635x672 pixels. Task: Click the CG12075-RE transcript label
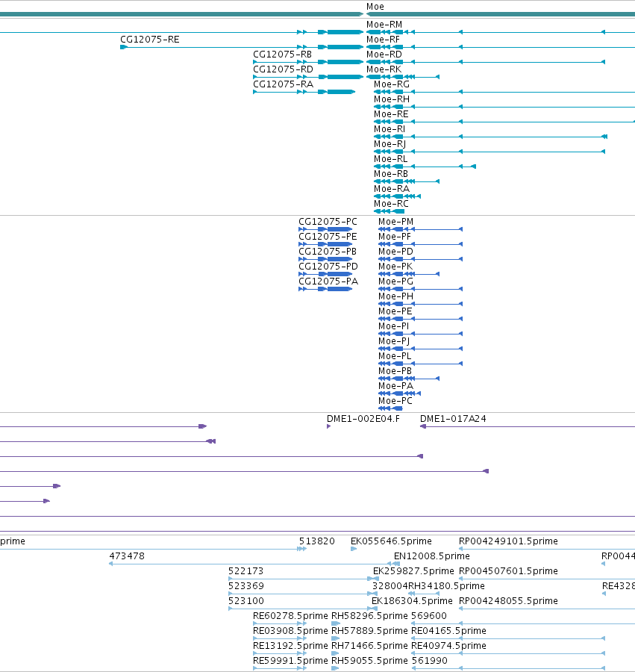[x=150, y=40]
